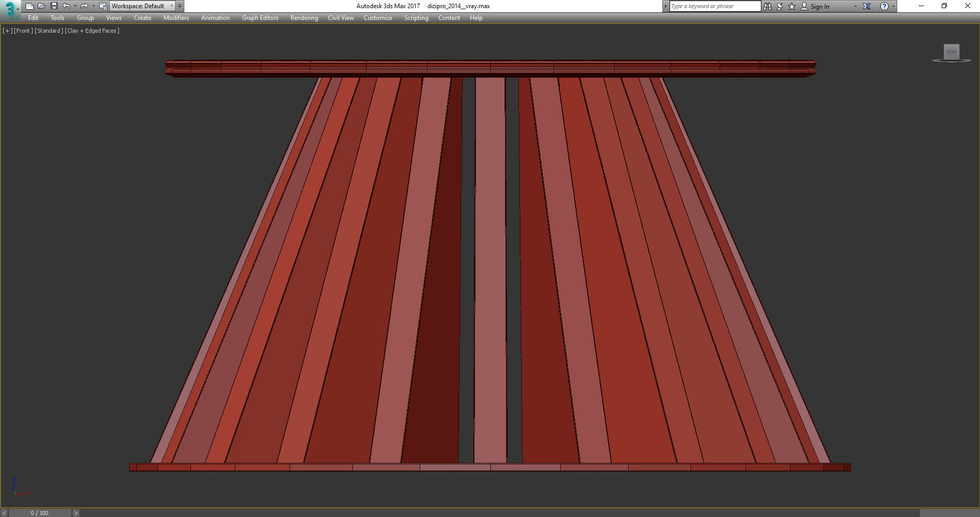Expand the undo history dropdown arrow
The image size is (980, 517).
point(75,6)
